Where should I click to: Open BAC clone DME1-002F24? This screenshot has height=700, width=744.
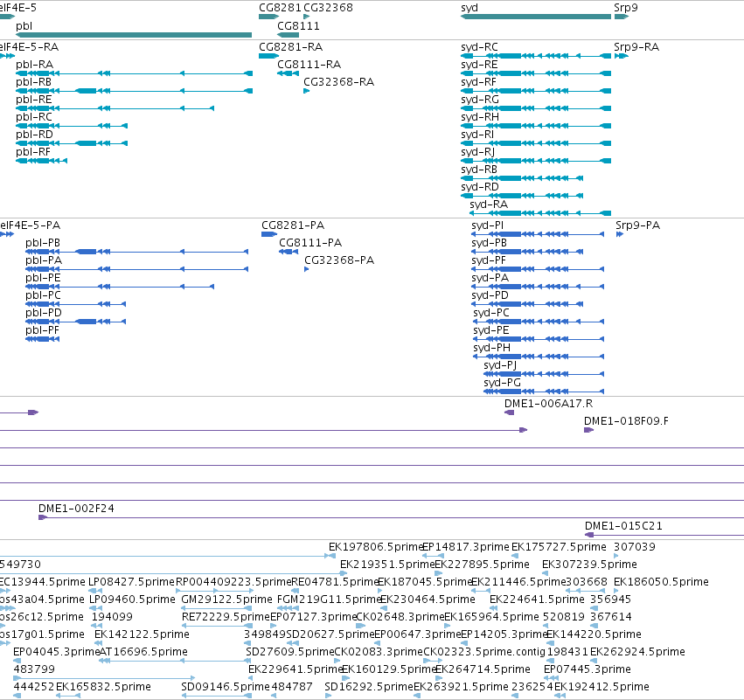point(76,509)
